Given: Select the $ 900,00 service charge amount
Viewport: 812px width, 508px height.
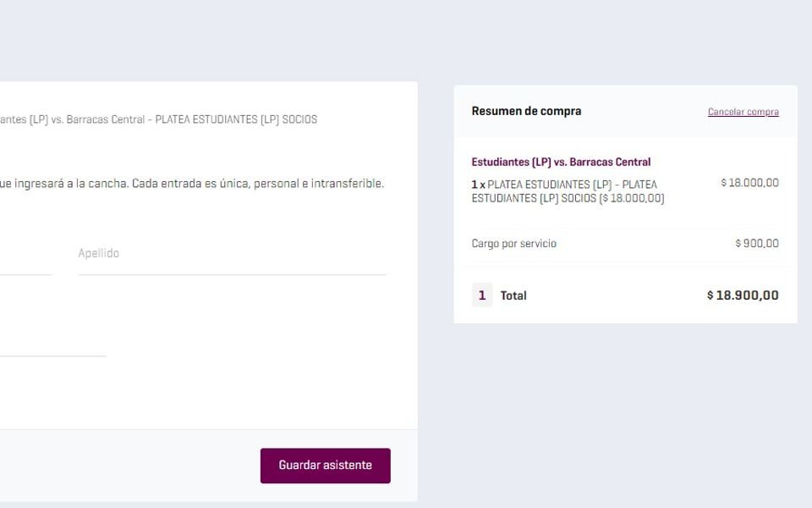Looking at the screenshot, I should coord(757,243).
